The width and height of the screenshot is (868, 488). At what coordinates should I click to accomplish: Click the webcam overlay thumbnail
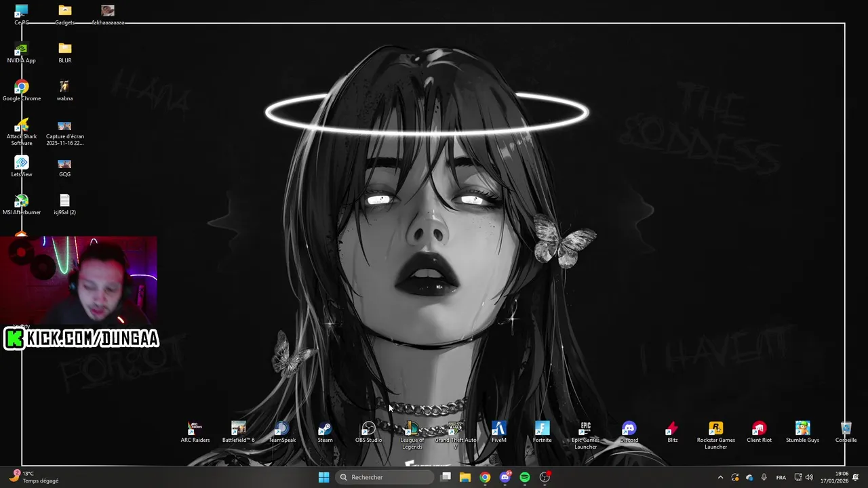(79, 281)
